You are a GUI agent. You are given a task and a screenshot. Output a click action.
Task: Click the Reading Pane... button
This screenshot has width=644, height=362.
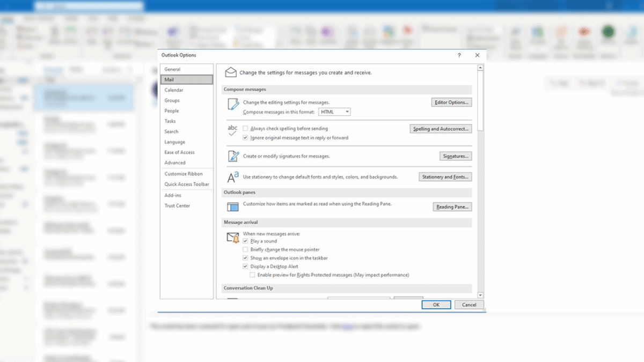[452, 207]
